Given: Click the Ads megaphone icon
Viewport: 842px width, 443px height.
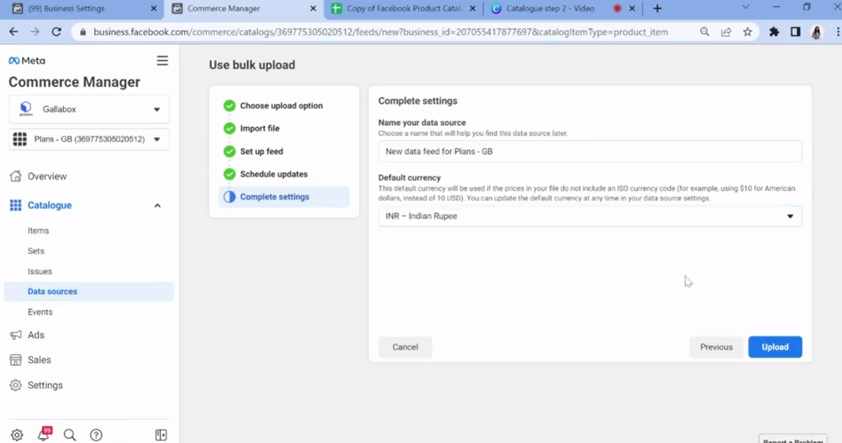Looking at the screenshot, I should (16, 335).
